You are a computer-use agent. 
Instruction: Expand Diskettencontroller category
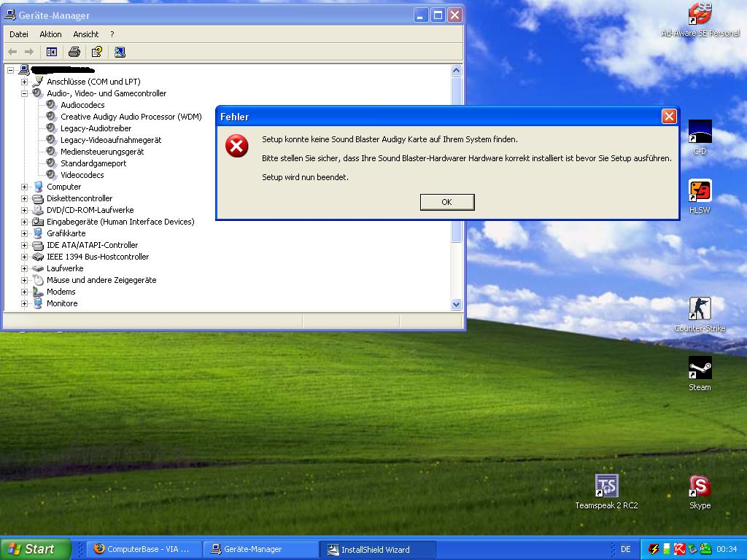(24, 198)
